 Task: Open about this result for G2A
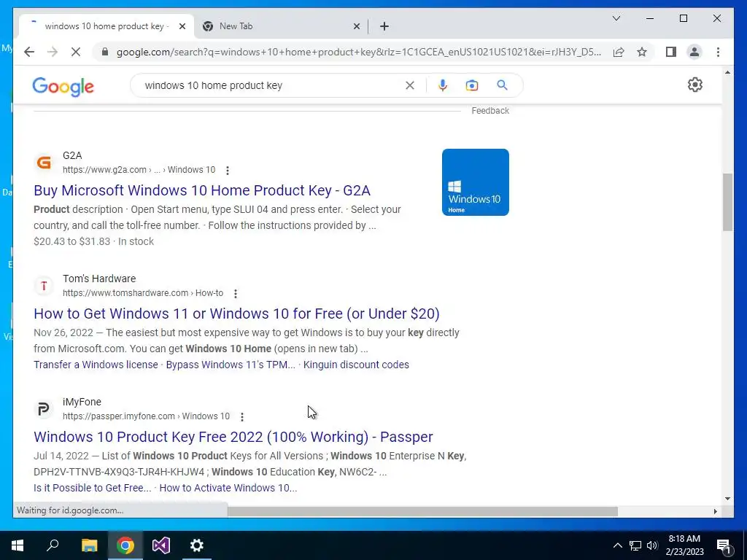pos(228,170)
